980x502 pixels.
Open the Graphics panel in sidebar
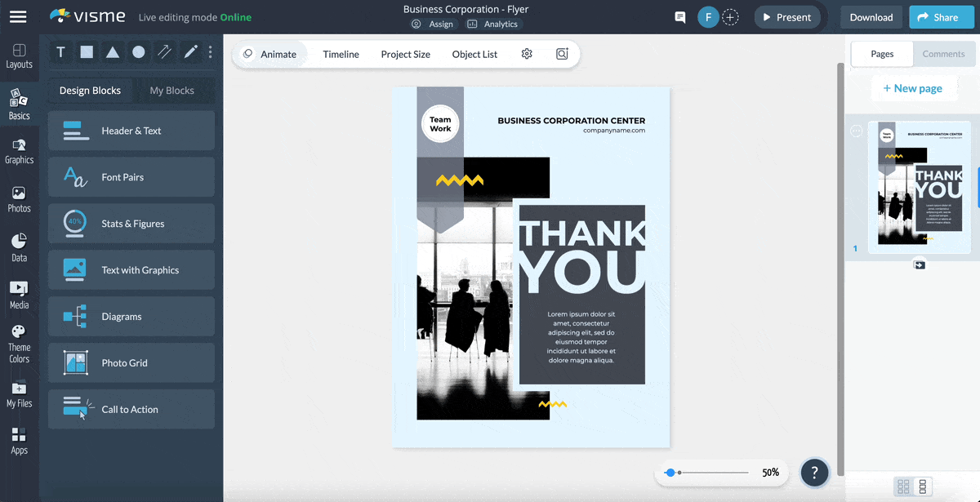coord(20,150)
